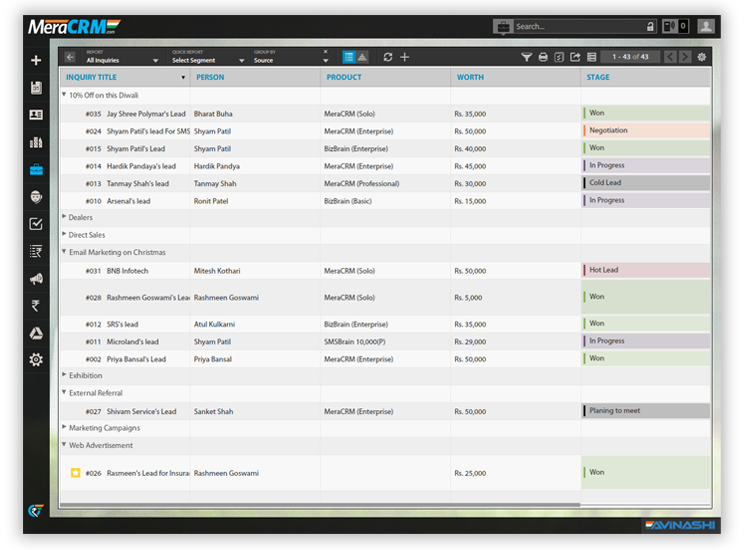
Task: Open the rupee list icon in the sidebar
Action: coord(36,251)
